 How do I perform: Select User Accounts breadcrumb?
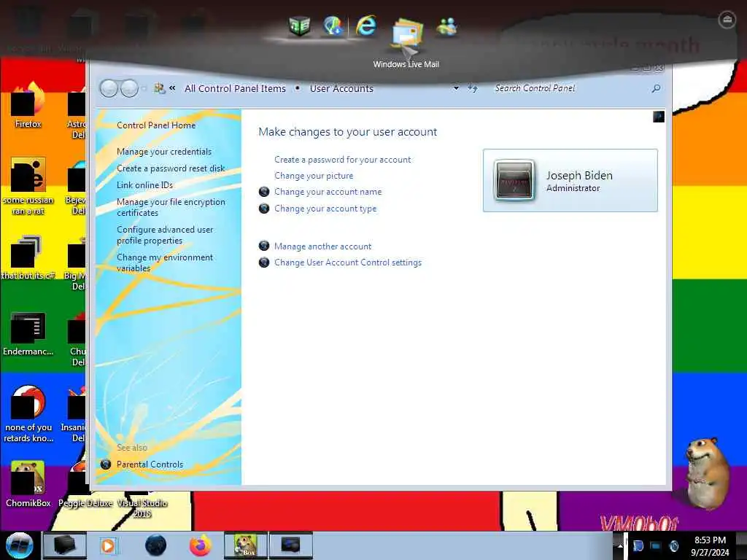coord(341,88)
